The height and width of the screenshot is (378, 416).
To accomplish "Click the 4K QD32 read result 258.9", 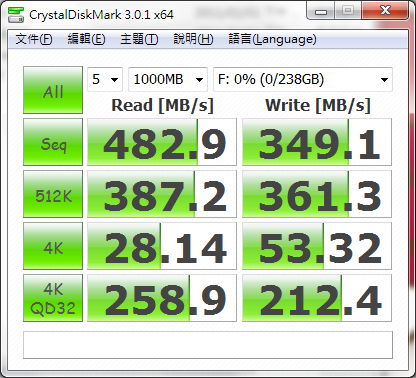I will coord(162,298).
